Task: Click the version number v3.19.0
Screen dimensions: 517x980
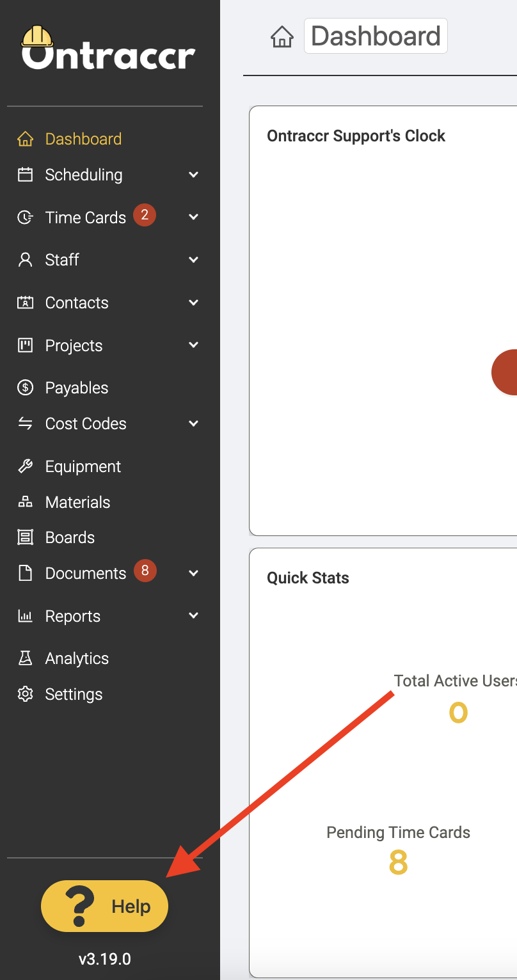Action: (x=104, y=959)
